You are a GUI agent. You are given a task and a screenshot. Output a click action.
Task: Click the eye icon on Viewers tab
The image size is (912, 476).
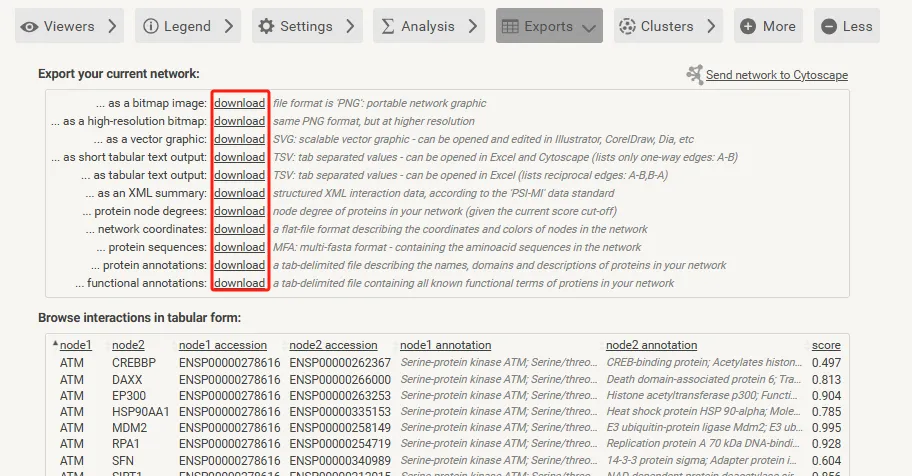pyautogui.click(x=29, y=27)
